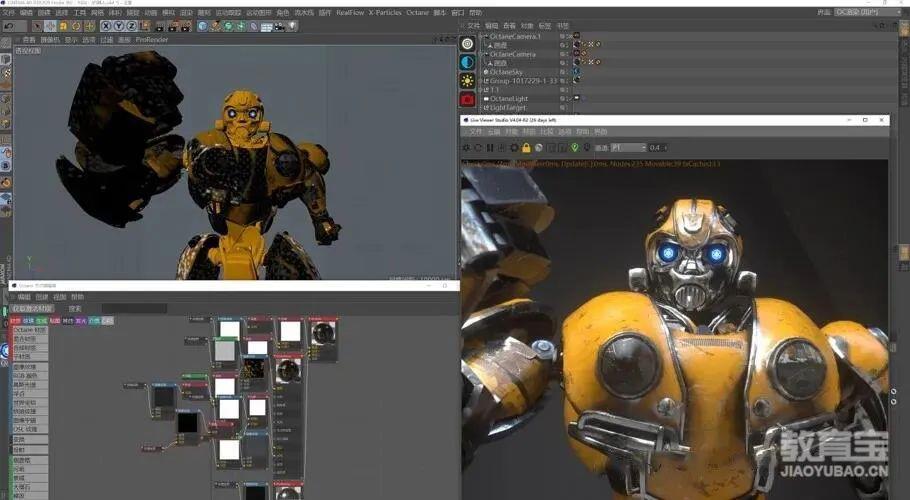Click the clay mode sphere icon
910x500 pixels.
tap(539, 148)
